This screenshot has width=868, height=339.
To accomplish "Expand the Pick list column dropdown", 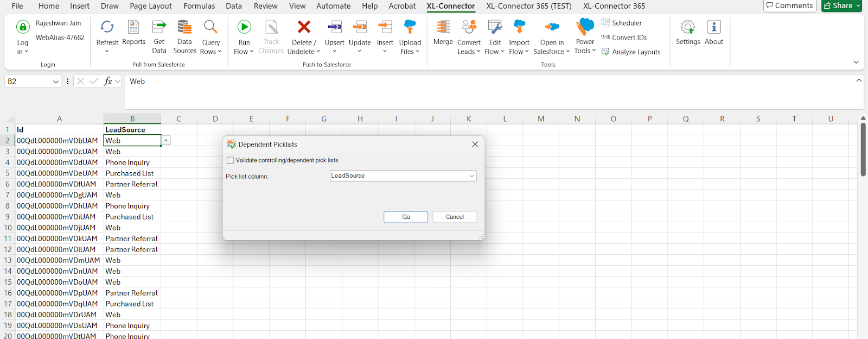I will pos(471,176).
